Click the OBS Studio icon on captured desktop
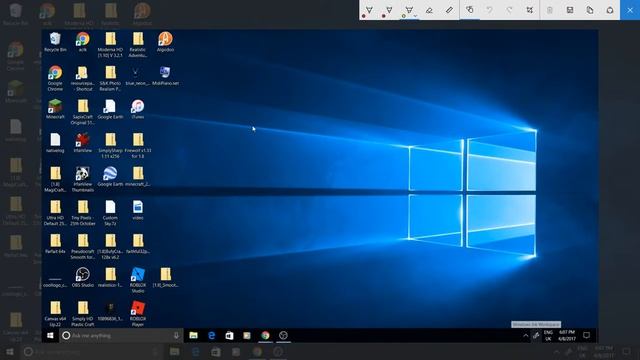This screenshot has height=360, width=640. pos(82,278)
